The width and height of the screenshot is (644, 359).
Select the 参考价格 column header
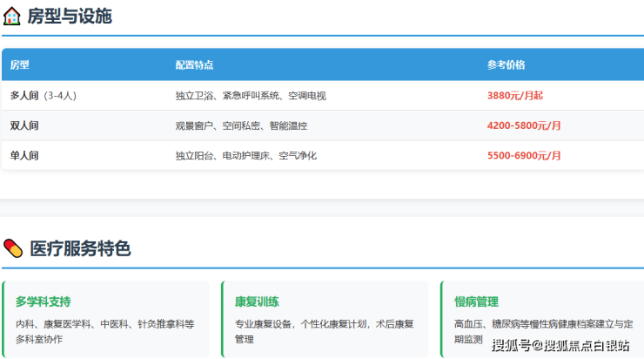506,64
